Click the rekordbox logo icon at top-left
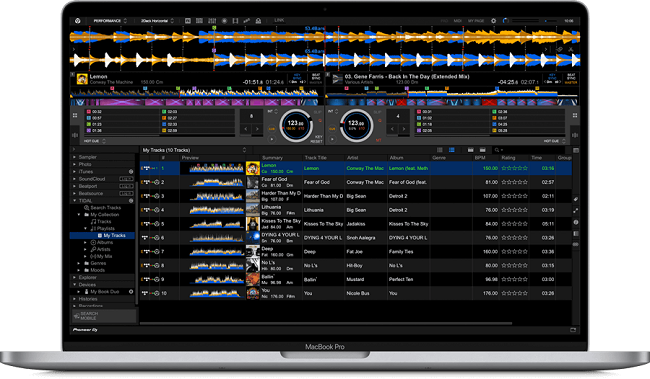Image resolution: width=650 pixels, height=379 pixels. pos(78,21)
